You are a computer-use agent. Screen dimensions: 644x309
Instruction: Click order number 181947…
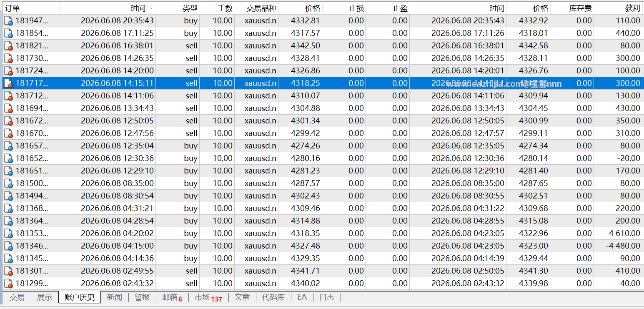point(32,21)
